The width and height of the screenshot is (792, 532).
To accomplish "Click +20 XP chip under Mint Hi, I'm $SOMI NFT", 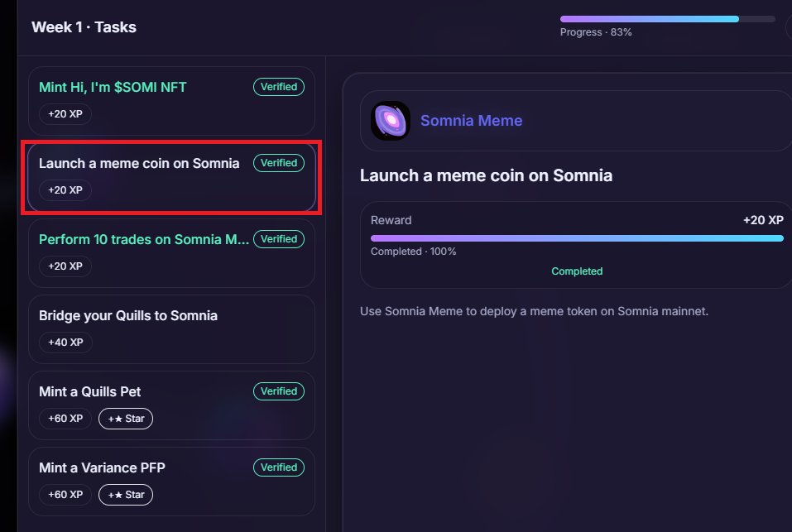I will pos(65,114).
